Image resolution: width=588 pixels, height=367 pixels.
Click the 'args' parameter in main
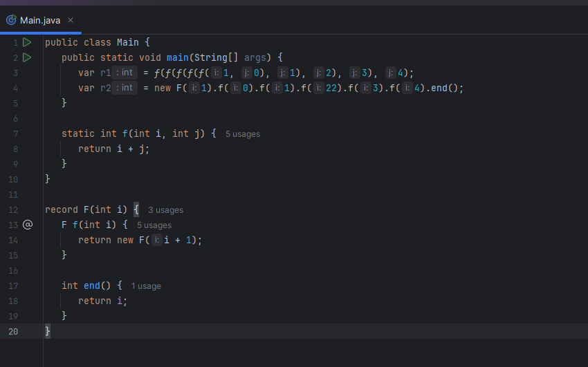(x=255, y=57)
